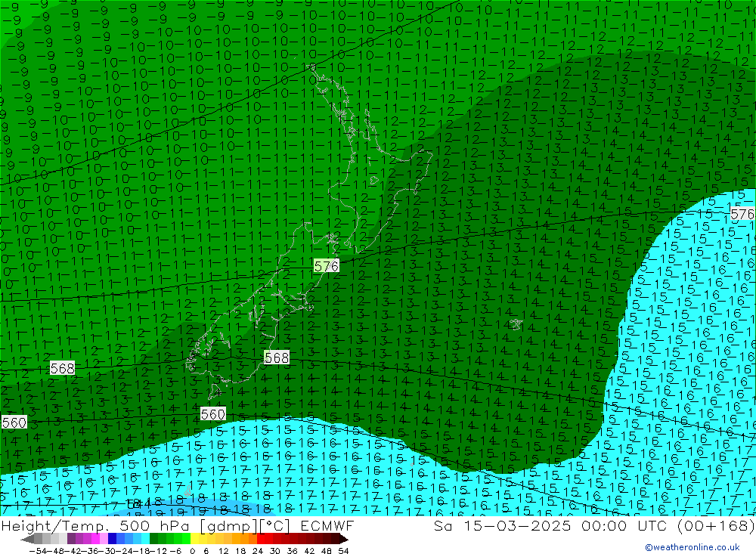Click the legend value 42 without a minus sign
The height and width of the screenshot is (554, 756).
[309, 551]
